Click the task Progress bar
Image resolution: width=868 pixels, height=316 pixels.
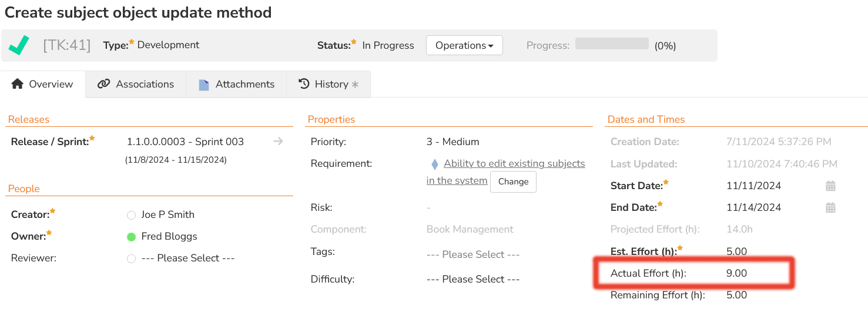point(612,44)
